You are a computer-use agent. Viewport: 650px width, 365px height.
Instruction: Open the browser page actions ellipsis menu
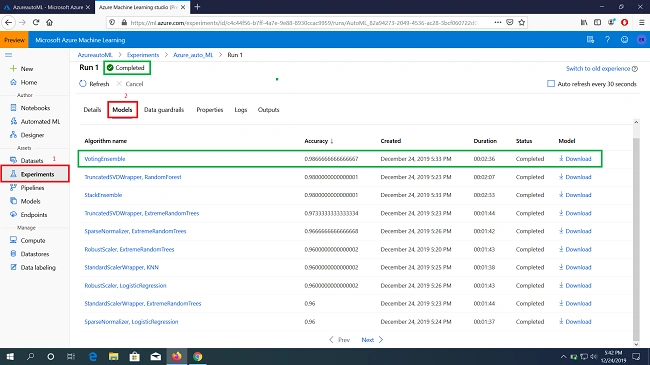pyautogui.click(x=497, y=22)
